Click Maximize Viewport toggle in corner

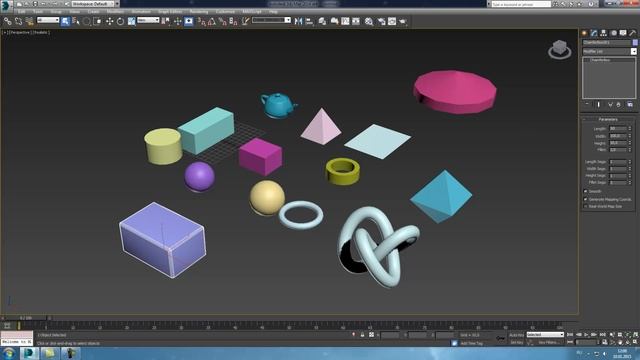coord(636,342)
